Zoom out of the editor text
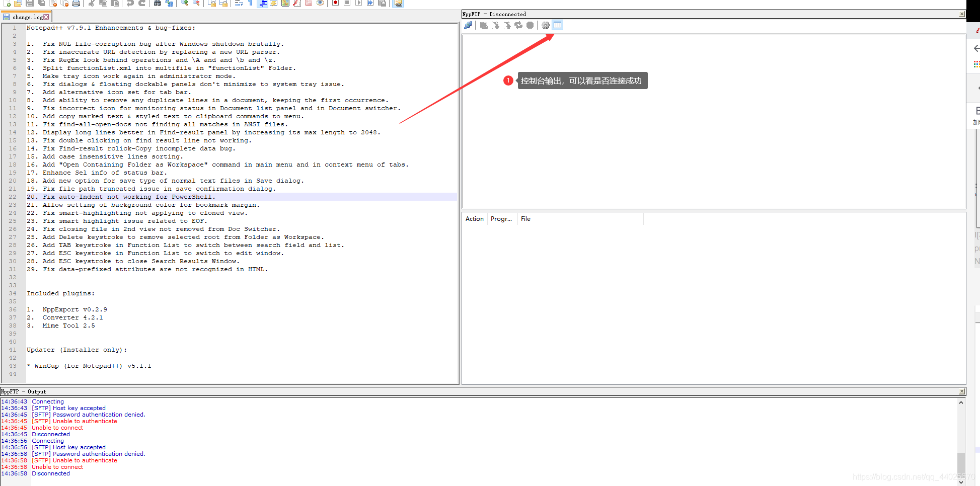 [x=196, y=3]
